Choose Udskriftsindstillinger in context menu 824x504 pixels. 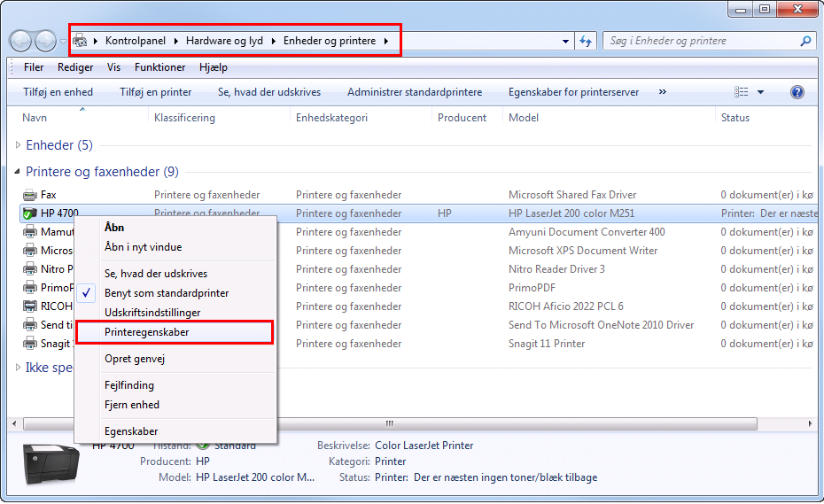[175, 313]
